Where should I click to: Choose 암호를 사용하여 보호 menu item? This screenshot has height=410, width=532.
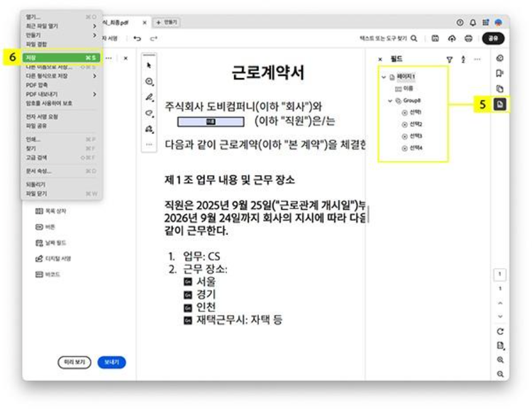click(x=61, y=103)
